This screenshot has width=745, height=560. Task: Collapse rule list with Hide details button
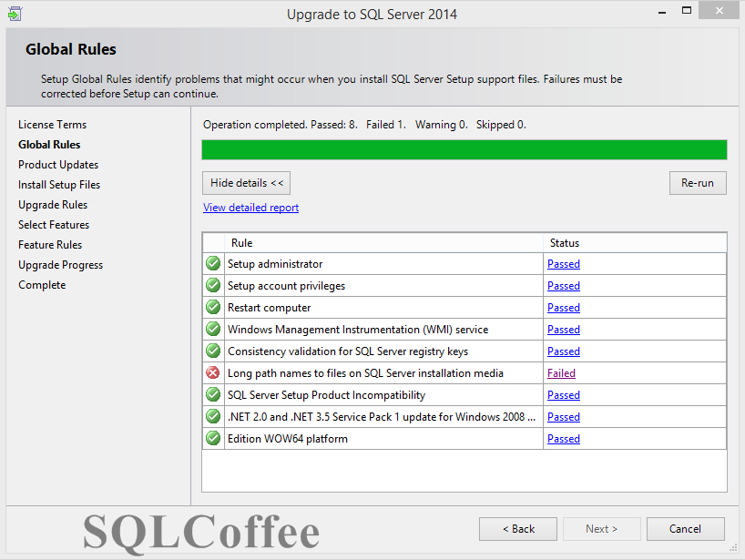pos(247,183)
